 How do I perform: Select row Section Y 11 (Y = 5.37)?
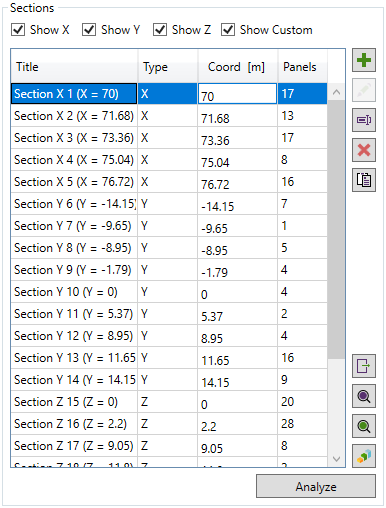[x=169, y=314]
